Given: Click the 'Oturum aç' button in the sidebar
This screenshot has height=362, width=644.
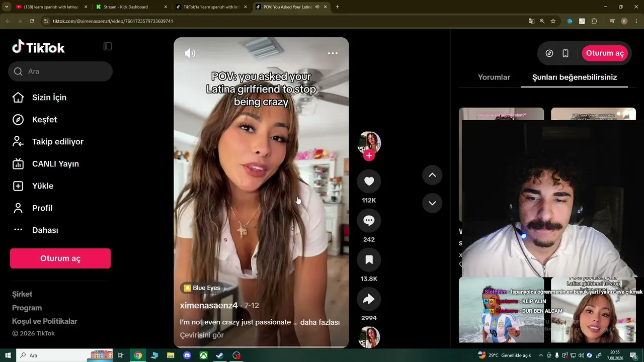Looking at the screenshot, I should coord(60,258).
